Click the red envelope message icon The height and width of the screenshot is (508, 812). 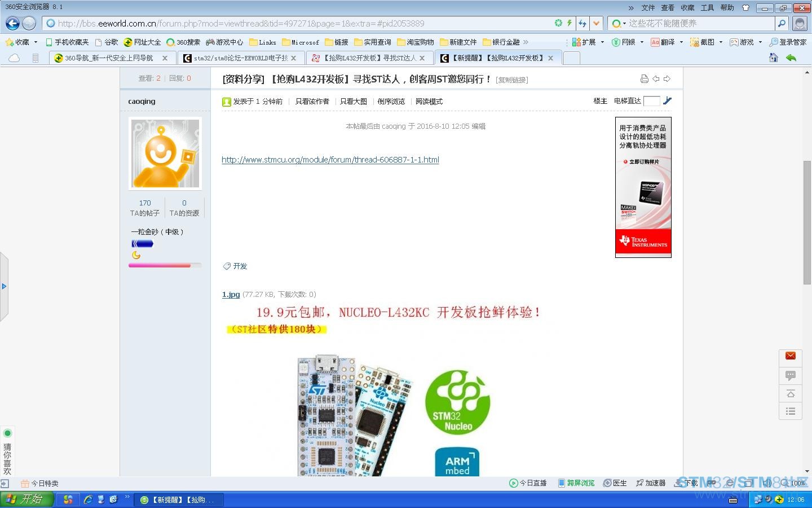[791, 356]
